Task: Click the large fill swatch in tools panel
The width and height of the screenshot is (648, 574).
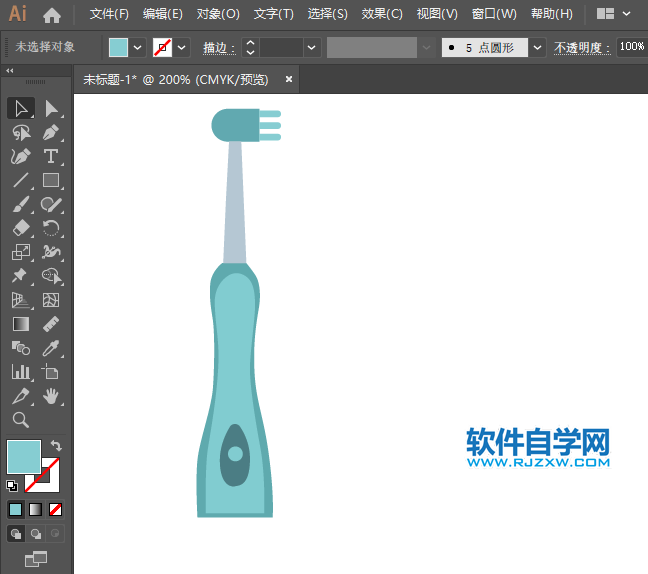Action: coord(24,457)
